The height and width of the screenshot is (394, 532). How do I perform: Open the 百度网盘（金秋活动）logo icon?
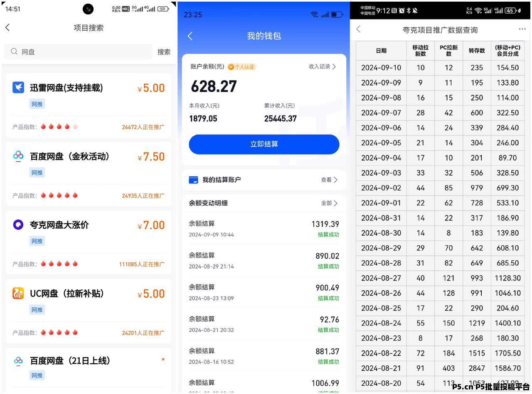(x=18, y=156)
